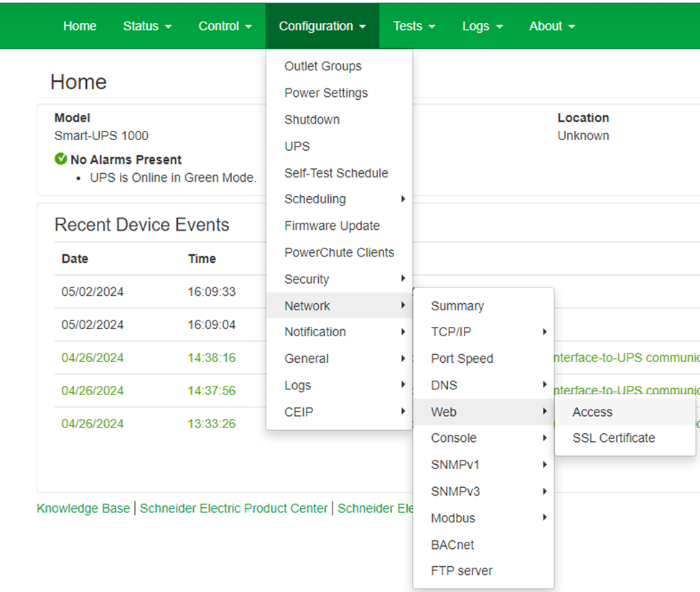This screenshot has width=700, height=592.
Task: Expand the TCP/IP submenu
Action: click(x=483, y=332)
